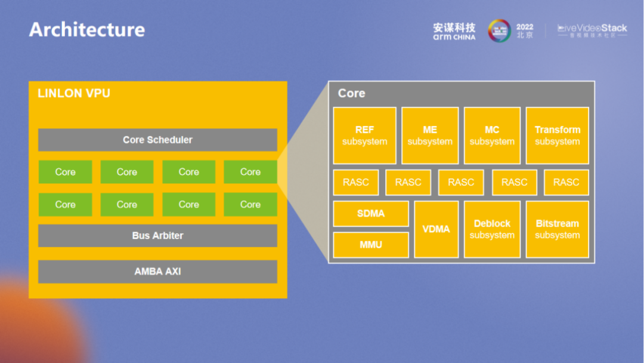The width and height of the screenshot is (644, 363).
Task: Click the Transform subsystem block
Action: click(557, 136)
